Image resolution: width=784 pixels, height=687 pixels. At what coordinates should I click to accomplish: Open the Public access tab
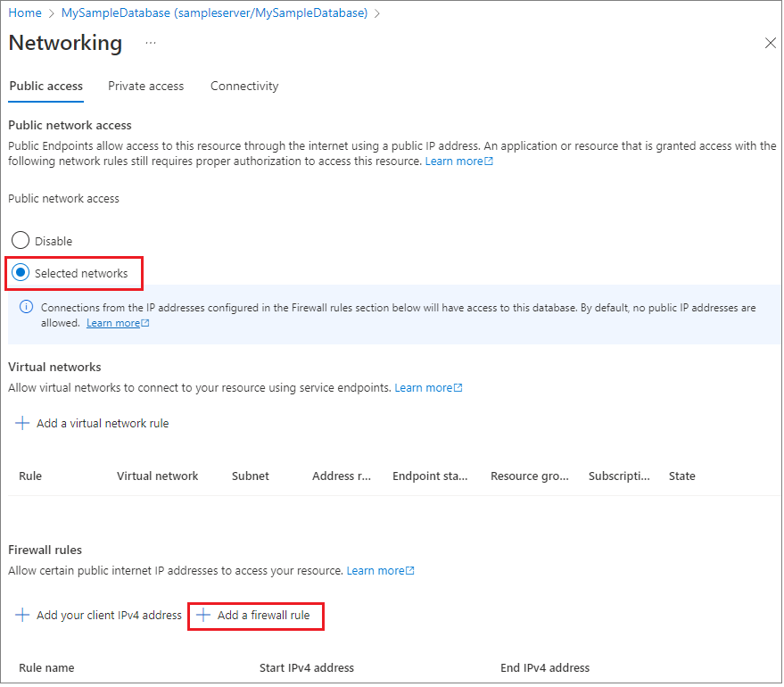tap(46, 86)
